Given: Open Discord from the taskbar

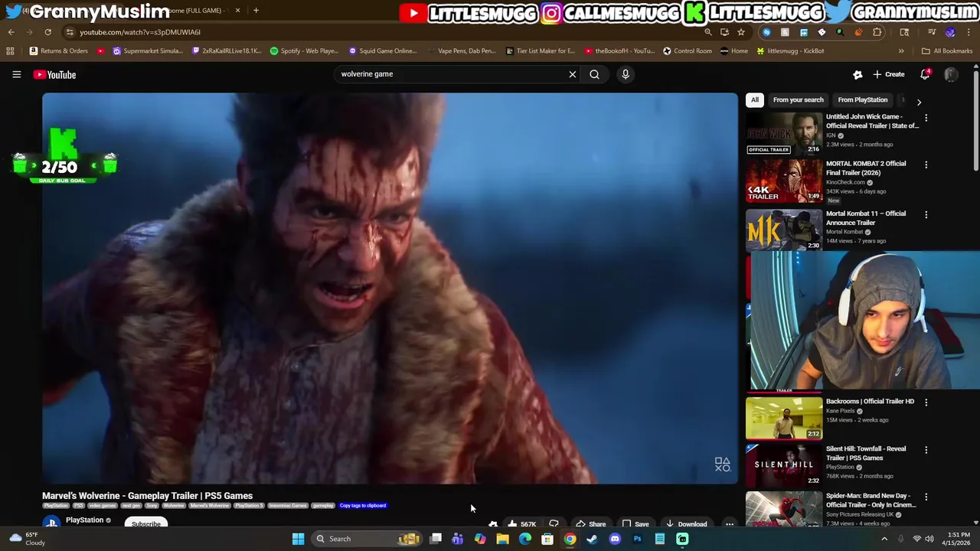Looking at the screenshot, I should [x=614, y=539].
